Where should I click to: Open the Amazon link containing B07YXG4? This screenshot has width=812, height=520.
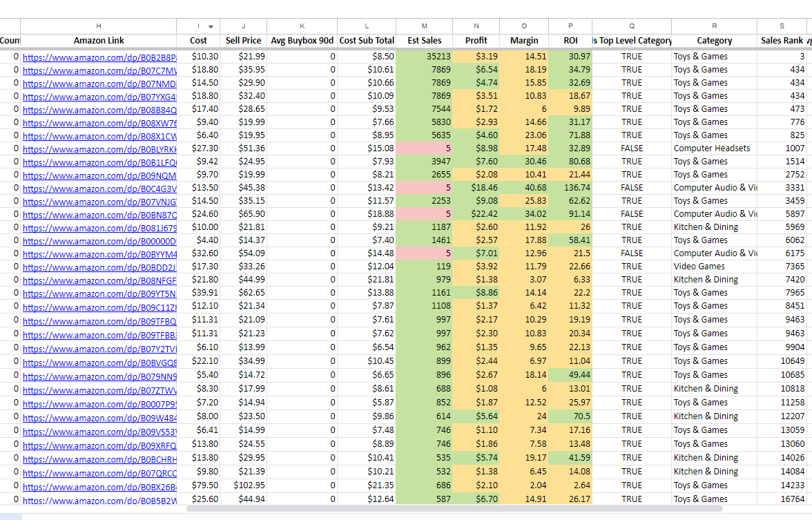99,97
